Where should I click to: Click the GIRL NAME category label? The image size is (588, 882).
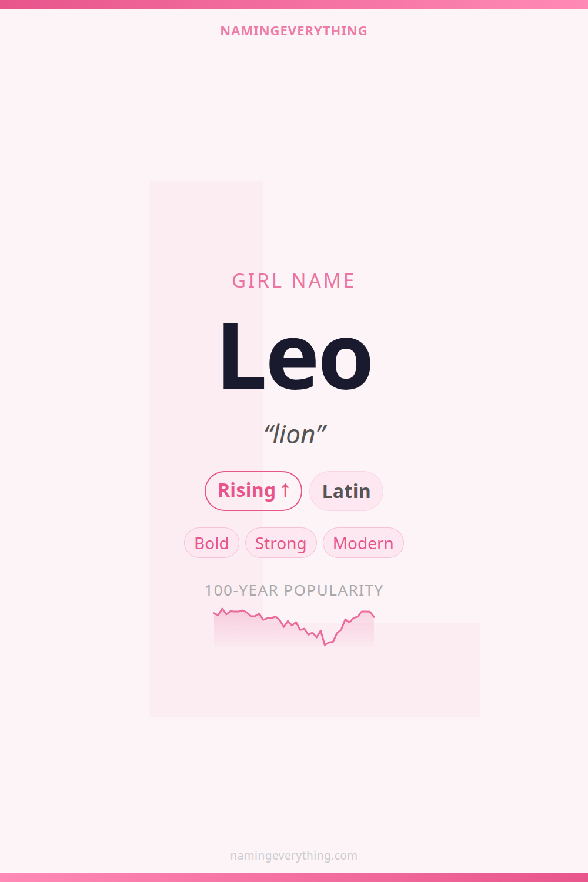pos(293,281)
